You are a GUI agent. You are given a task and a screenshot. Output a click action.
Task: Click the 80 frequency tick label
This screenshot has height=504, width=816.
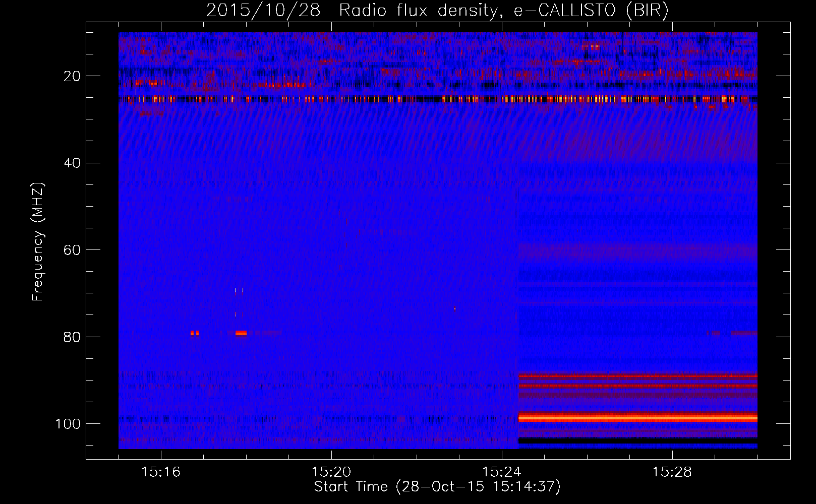tap(72, 337)
